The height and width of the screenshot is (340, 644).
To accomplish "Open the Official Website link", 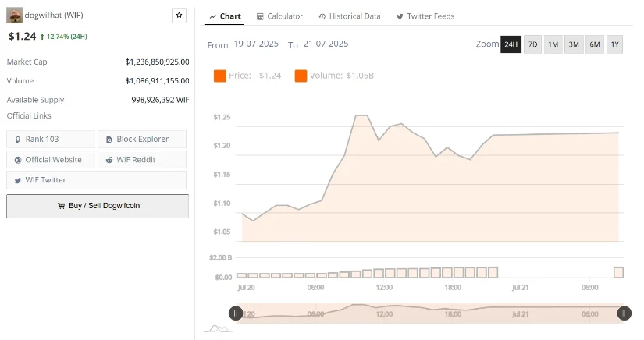I will point(51,159).
